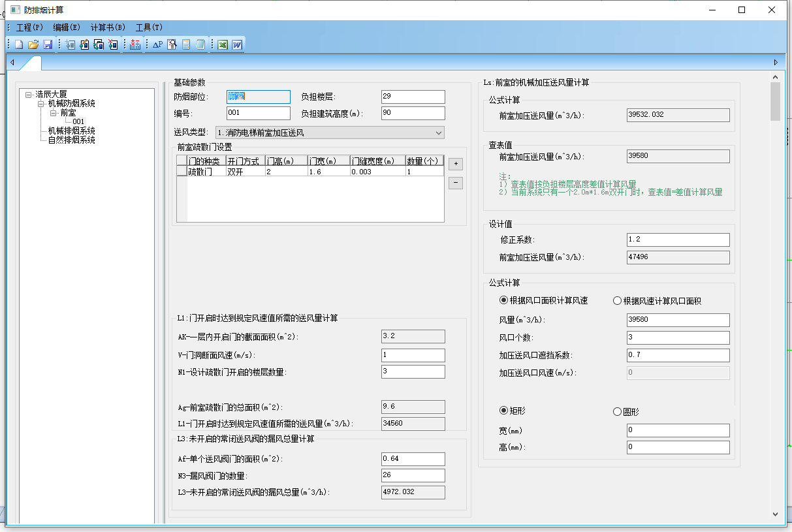Remove a door row with the minus button
792x532 pixels.
(x=455, y=183)
